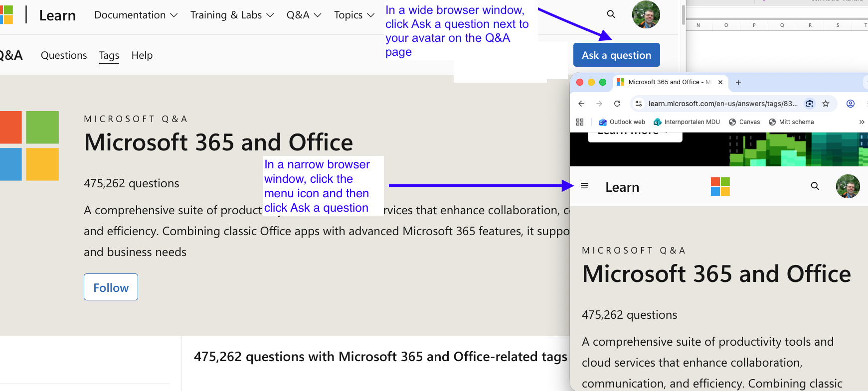The width and height of the screenshot is (868, 391).
Task: Select column S header in the spreadsheet
Action: point(838,25)
